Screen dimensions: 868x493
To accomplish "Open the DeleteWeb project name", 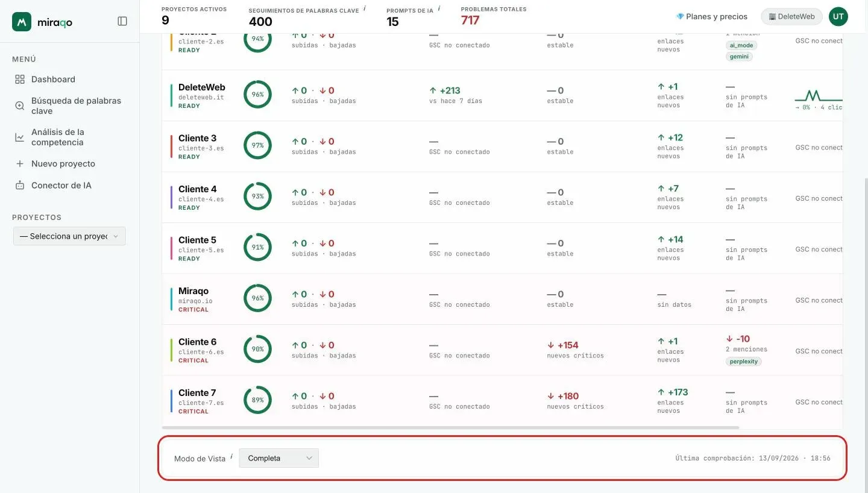I will 202,87.
